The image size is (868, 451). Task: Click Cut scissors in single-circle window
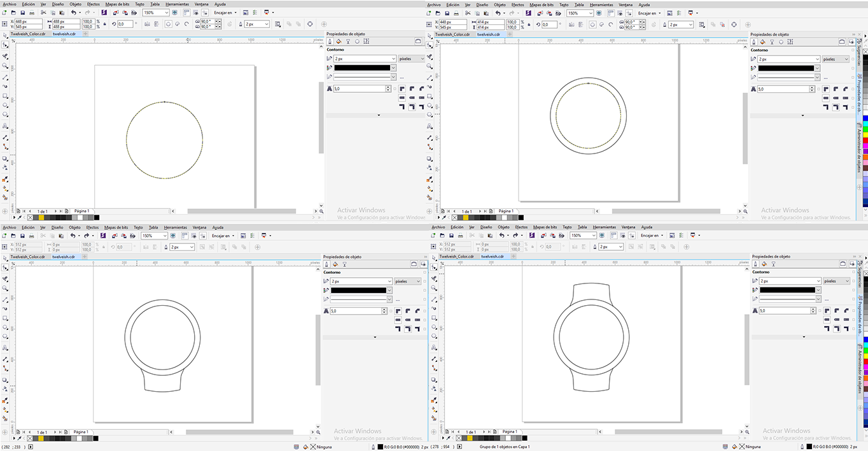pyautogui.click(x=43, y=13)
